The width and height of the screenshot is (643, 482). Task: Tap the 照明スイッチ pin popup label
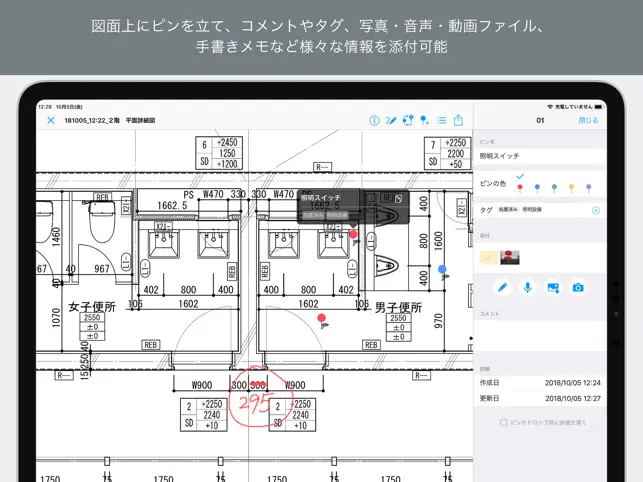coord(321,198)
